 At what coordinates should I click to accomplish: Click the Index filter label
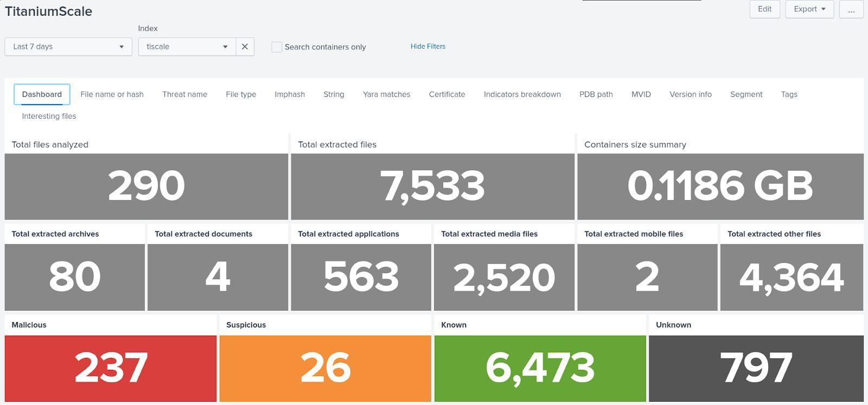[x=148, y=28]
